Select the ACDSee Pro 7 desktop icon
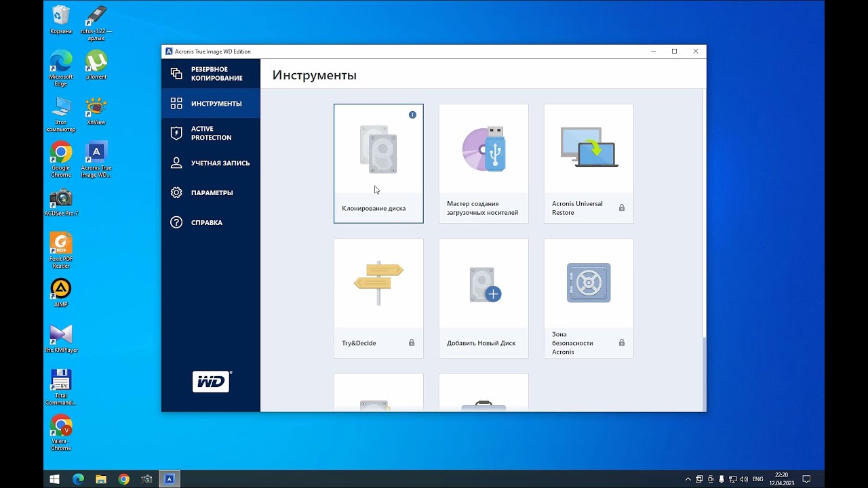 (x=60, y=202)
